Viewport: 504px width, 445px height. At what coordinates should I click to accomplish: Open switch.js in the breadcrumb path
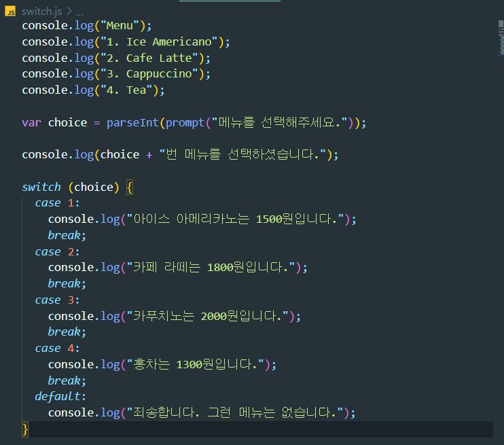tap(41, 12)
